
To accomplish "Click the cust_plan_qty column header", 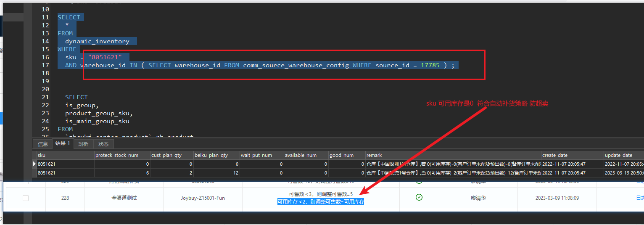I will pyautogui.click(x=172, y=155).
